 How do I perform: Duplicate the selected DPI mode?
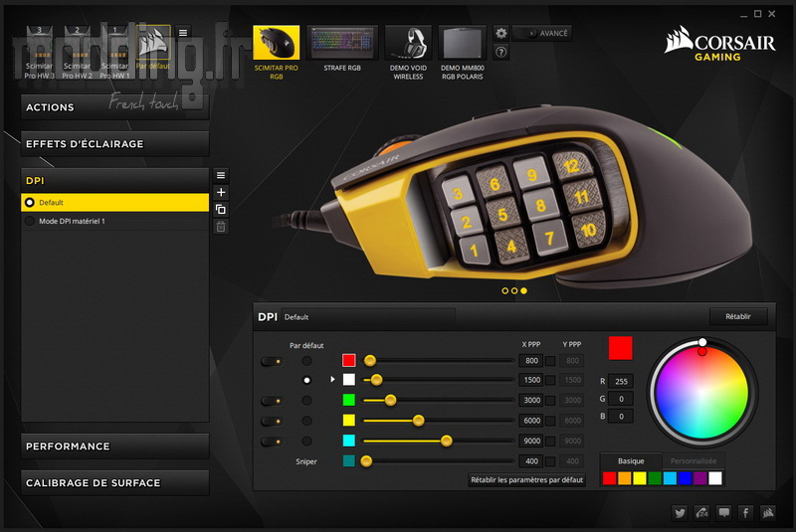point(221,209)
